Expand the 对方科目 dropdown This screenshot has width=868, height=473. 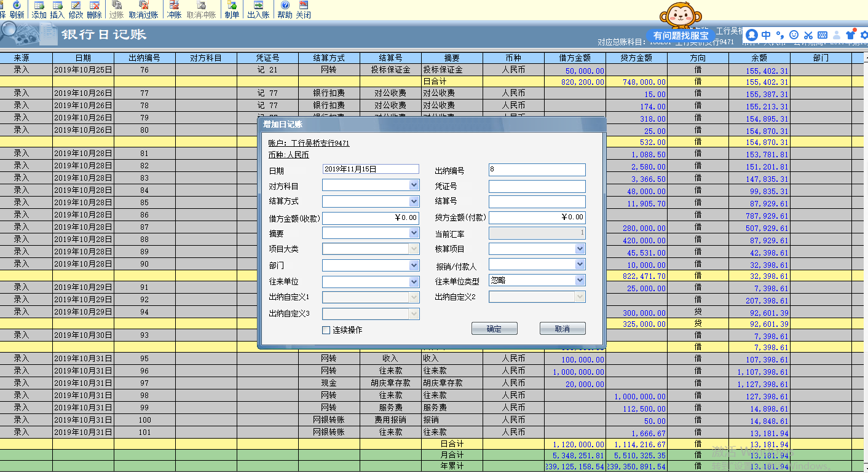click(414, 185)
